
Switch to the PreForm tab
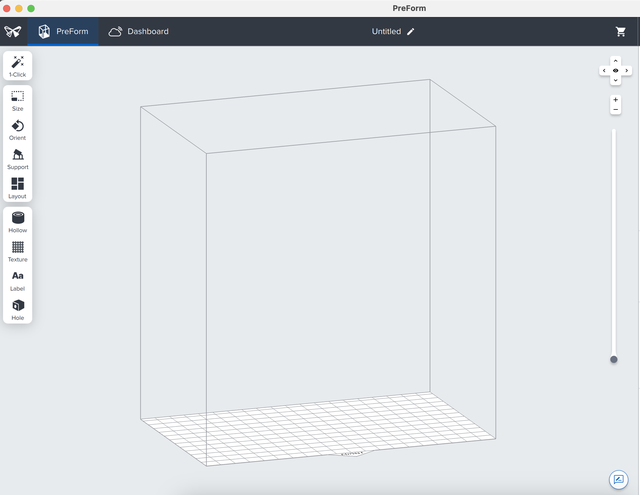pos(63,31)
